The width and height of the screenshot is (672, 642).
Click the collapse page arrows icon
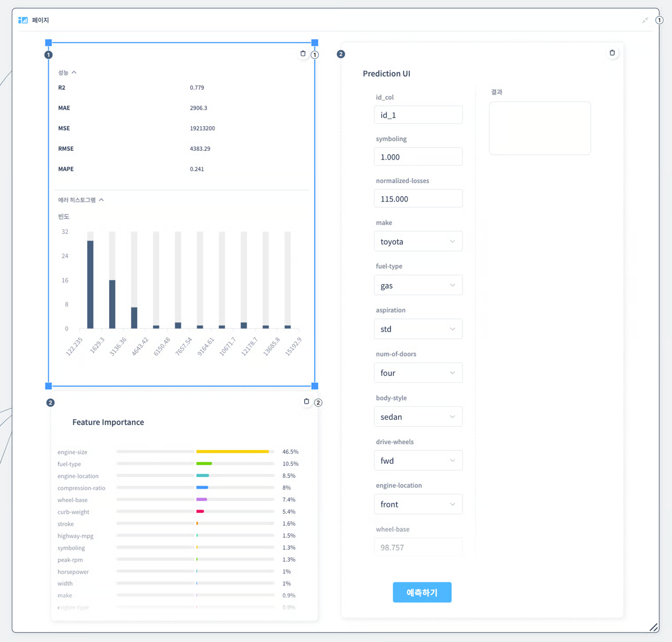click(x=645, y=20)
